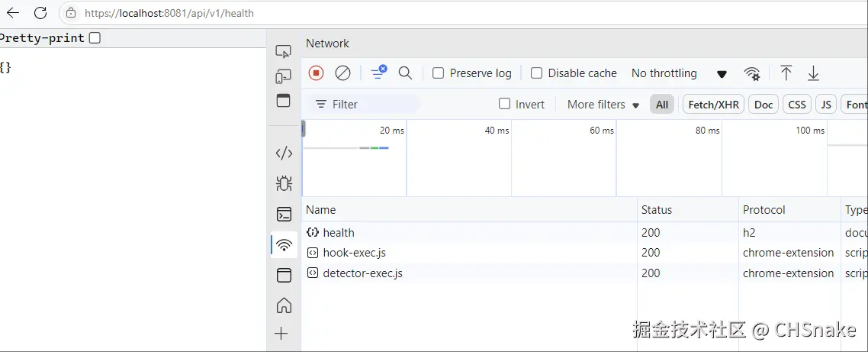The width and height of the screenshot is (868, 352).
Task: Click the Network panel title
Action: coord(328,44)
